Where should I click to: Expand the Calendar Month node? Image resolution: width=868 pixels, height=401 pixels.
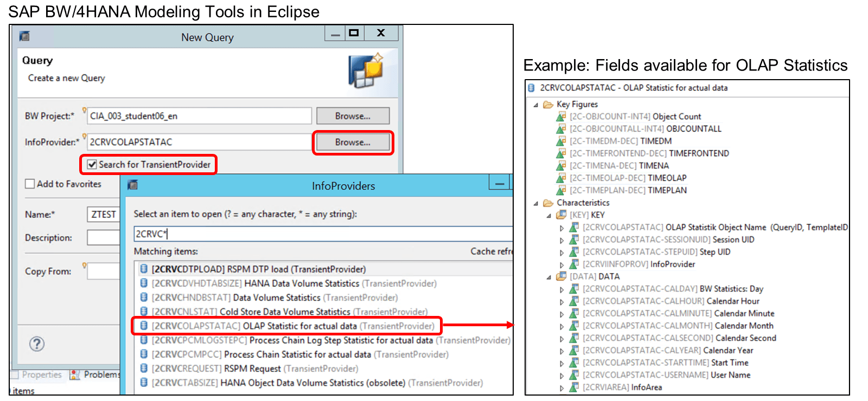(x=562, y=326)
